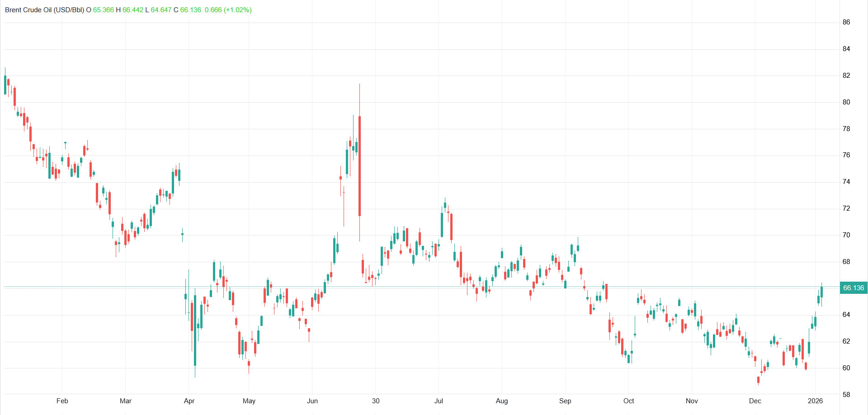868x415 pixels.
Task: Click the 80 price level on axis
Action: pyautogui.click(x=846, y=102)
